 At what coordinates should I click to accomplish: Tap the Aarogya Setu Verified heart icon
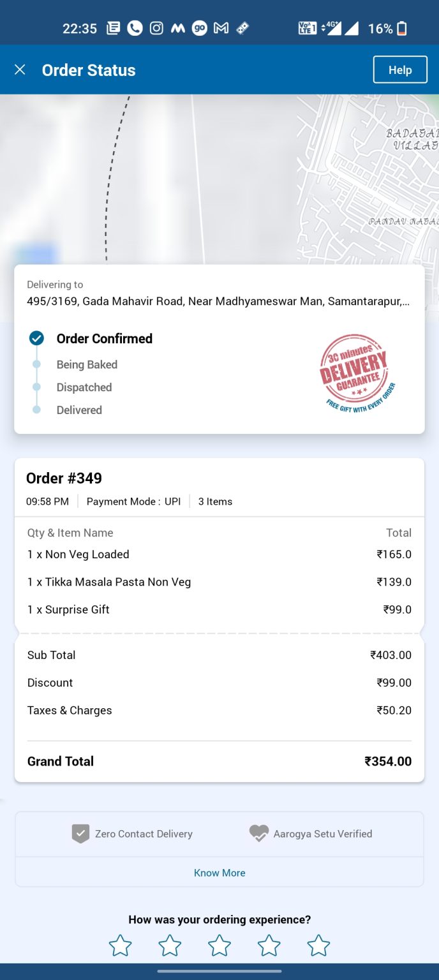[x=258, y=833]
